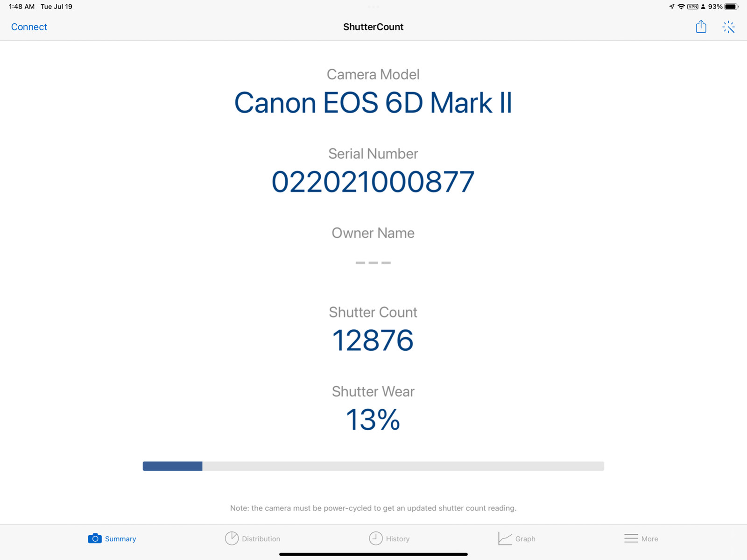Open the Distribution pie chart icon
The image size is (747, 560).
click(x=232, y=539)
